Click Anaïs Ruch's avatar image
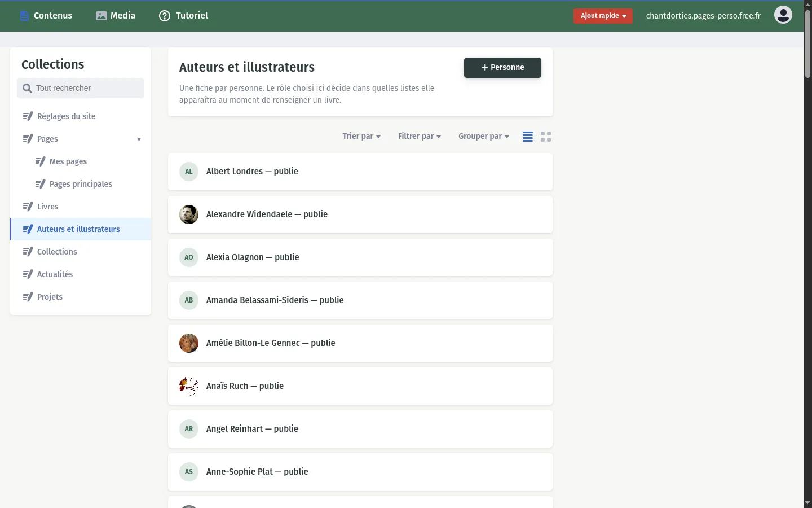Image resolution: width=812 pixels, height=508 pixels. point(189,386)
